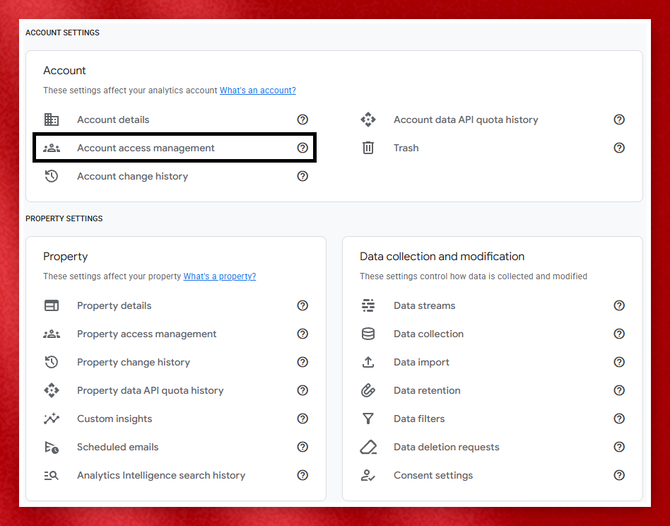The height and width of the screenshot is (526, 670).
Task: Open help for Trash
Action: click(x=619, y=148)
